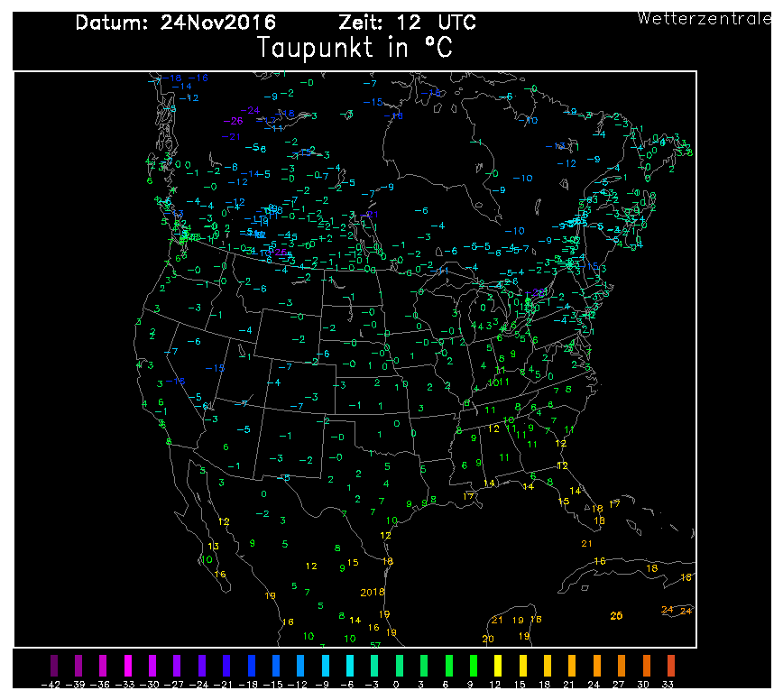Click the green 0 legend swatch

[x=399, y=668]
